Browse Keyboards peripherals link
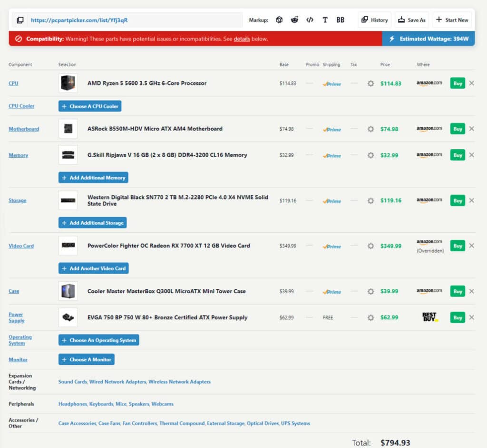Image resolution: width=487 pixels, height=448 pixels. pyautogui.click(x=101, y=404)
